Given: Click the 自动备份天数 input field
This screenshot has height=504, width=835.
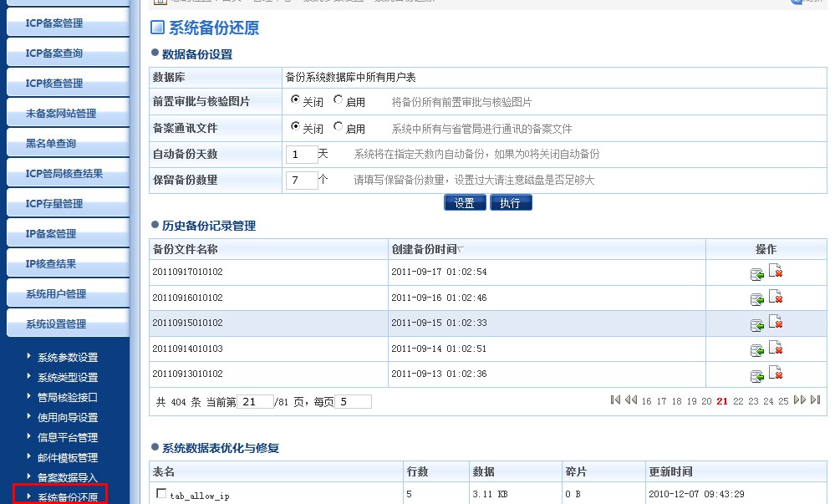Looking at the screenshot, I should pyautogui.click(x=301, y=155).
